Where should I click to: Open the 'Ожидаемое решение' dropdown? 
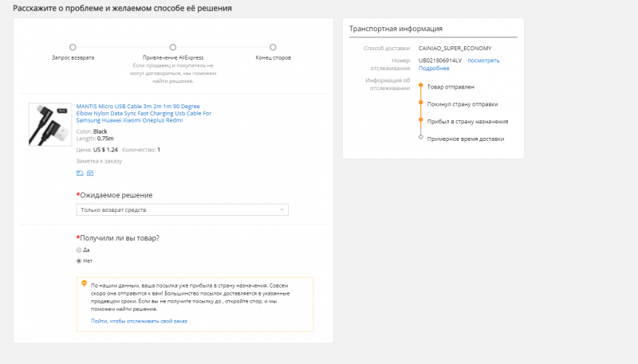[182, 209]
